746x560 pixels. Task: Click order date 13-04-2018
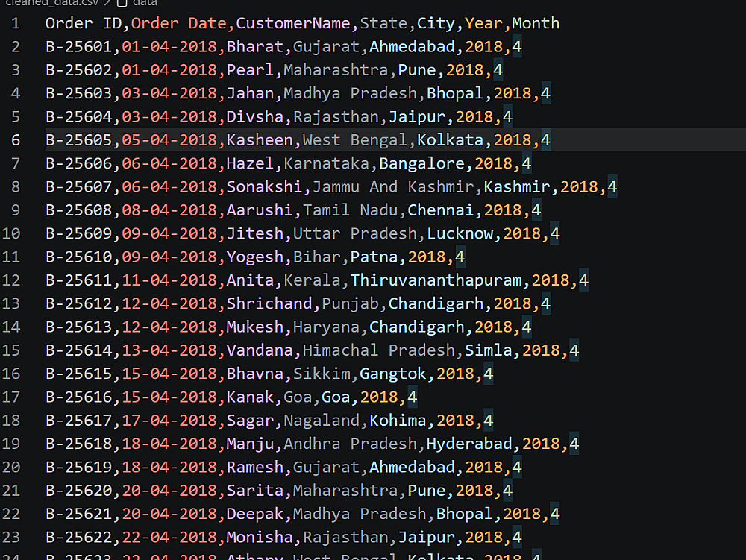coord(169,350)
